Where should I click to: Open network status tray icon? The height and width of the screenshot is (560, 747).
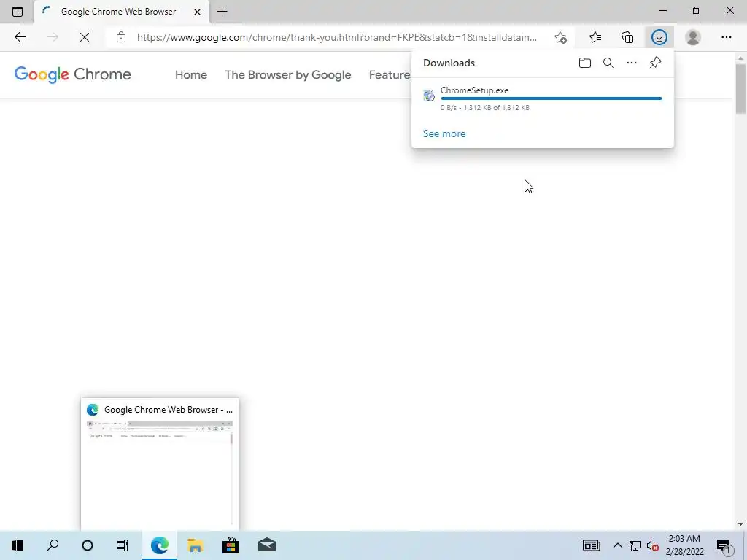pos(635,545)
